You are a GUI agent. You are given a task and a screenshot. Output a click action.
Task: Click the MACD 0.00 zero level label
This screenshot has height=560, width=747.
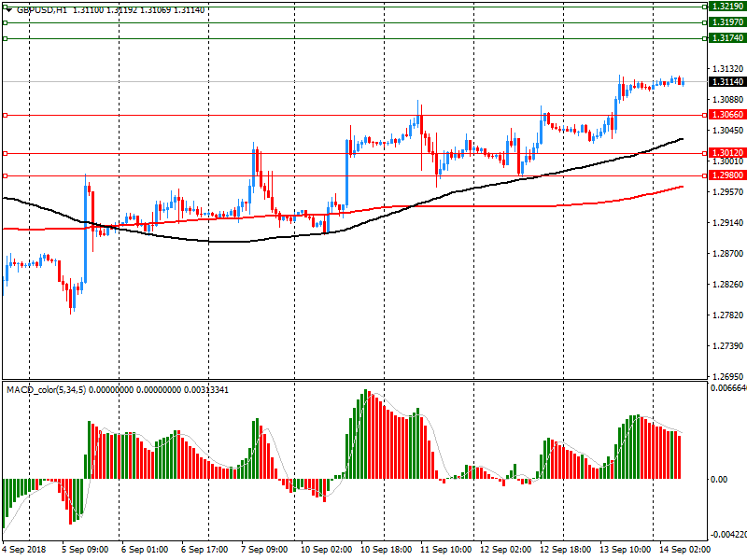pyautogui.click(x=719, y=480)
